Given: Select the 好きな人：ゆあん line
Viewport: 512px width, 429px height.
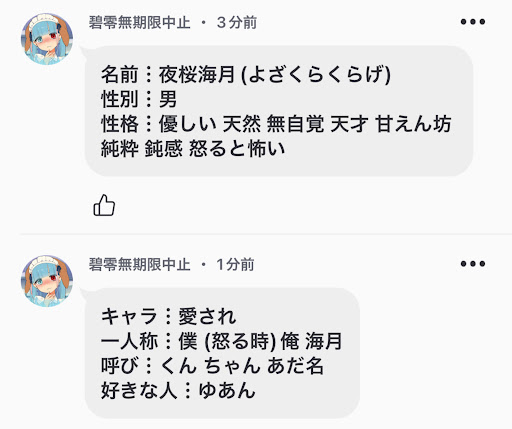Looking at the screenshot, I should tap(178, 390).
